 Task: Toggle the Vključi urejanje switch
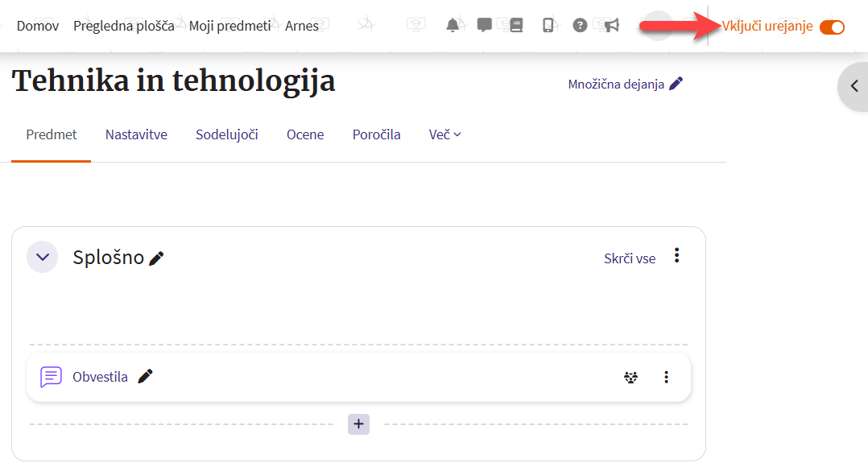pyautogui.click(x=832, y=27)
